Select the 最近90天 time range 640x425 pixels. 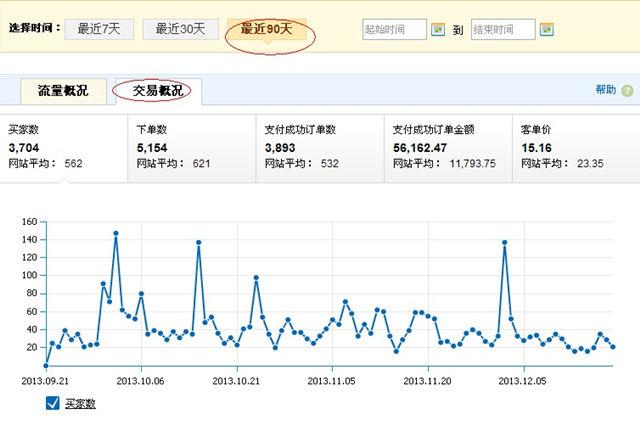point(267,29)
